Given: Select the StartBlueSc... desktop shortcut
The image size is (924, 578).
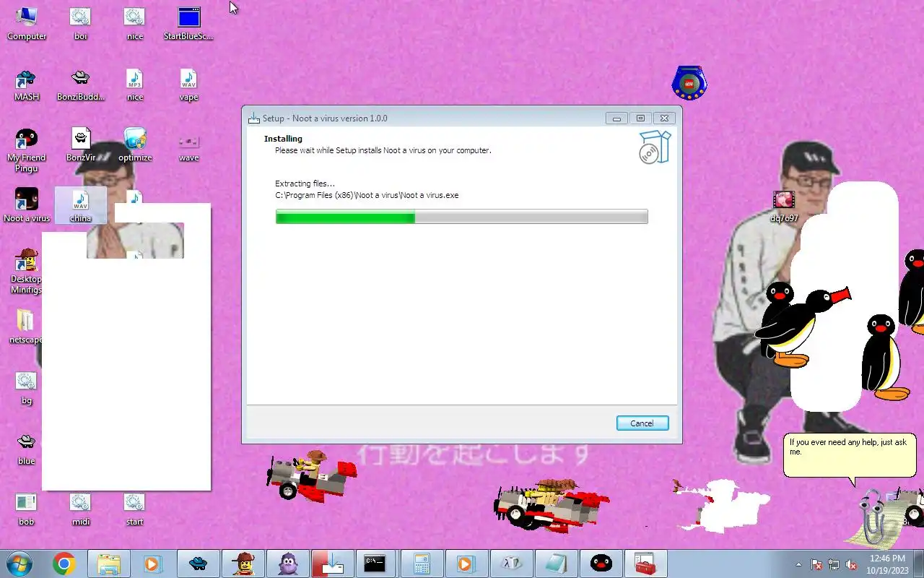Looking at the screenshot, I should (188, 24).
